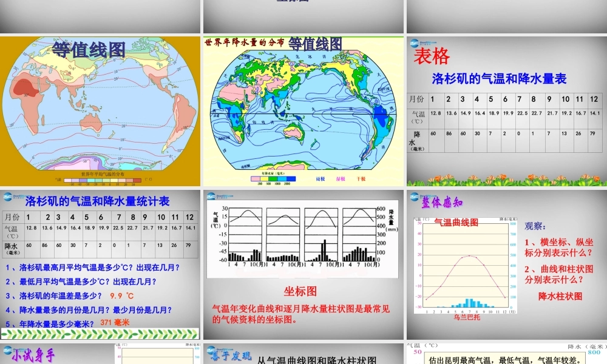607x364 pixels.
Task: Click the title '洛杉矶的气温和降水量统计表'
Action: click(x=98, y=201)
